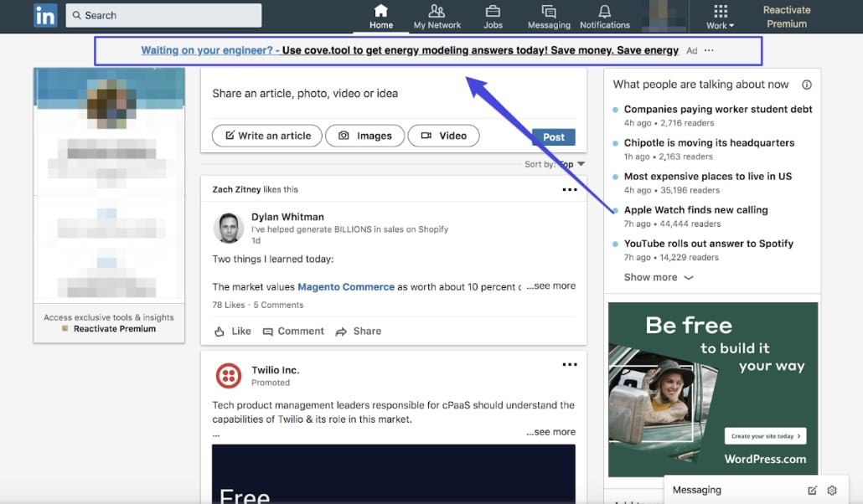
Task: Open the LinkedIn home logo
Action: pos(45,15)
